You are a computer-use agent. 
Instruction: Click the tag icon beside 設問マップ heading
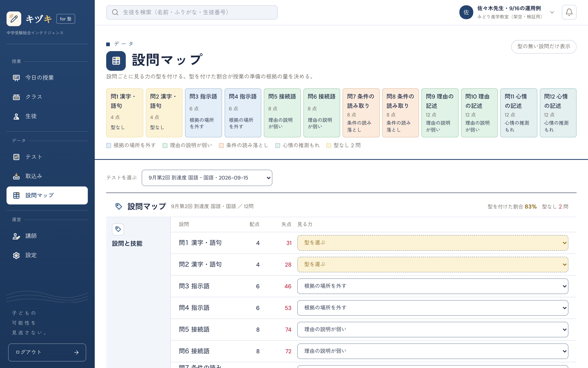tap(119, 206)
